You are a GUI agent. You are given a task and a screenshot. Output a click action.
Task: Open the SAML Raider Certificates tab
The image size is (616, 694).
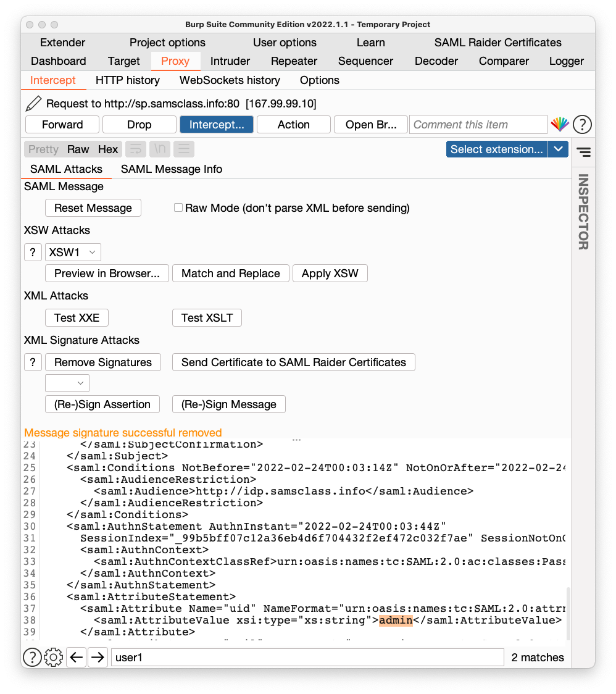pyautogui.click(x=498, y=43)
